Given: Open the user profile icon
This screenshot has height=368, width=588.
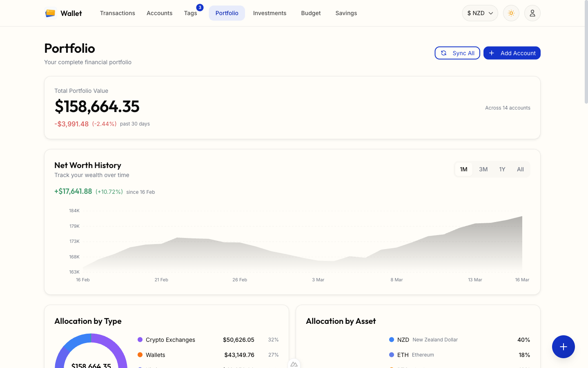Looking at the screenshot, I should tap(532, 13).
